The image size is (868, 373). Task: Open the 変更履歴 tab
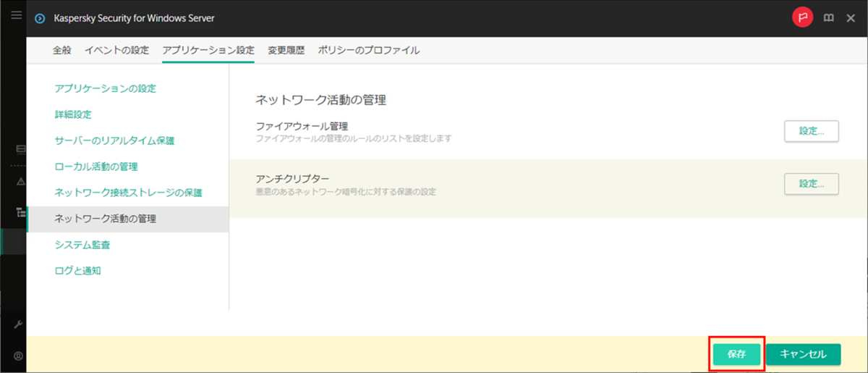pos(286,51)
